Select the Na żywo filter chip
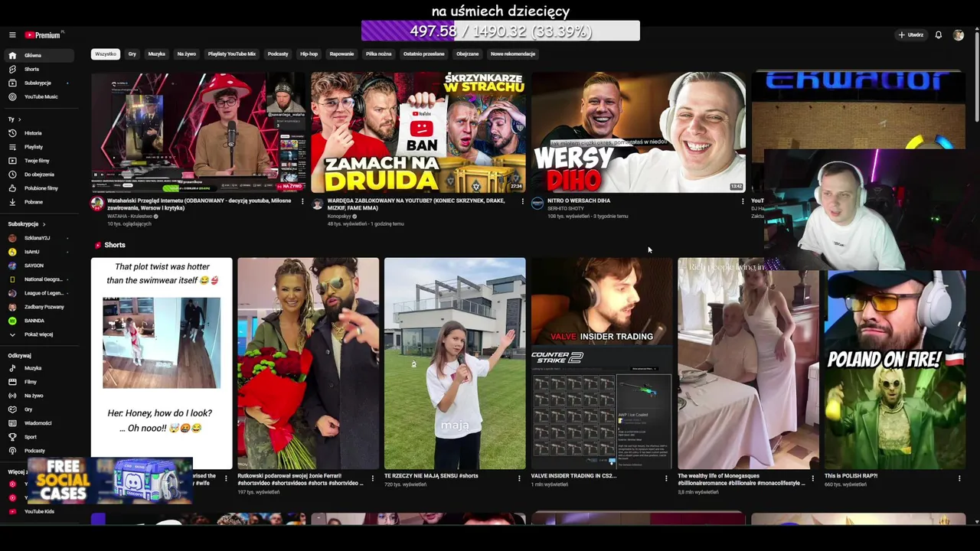This screenshot has width=980, height=551. pyautogui.click(x=187, y=54)
